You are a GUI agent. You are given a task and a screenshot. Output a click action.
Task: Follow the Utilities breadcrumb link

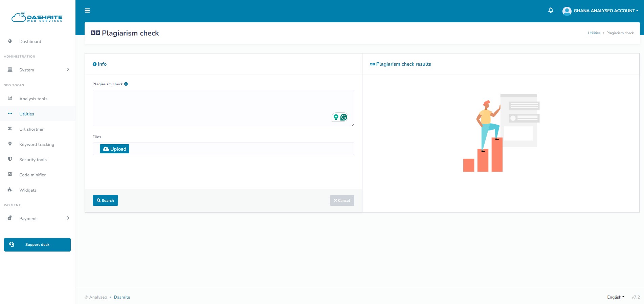pos(594,33)
